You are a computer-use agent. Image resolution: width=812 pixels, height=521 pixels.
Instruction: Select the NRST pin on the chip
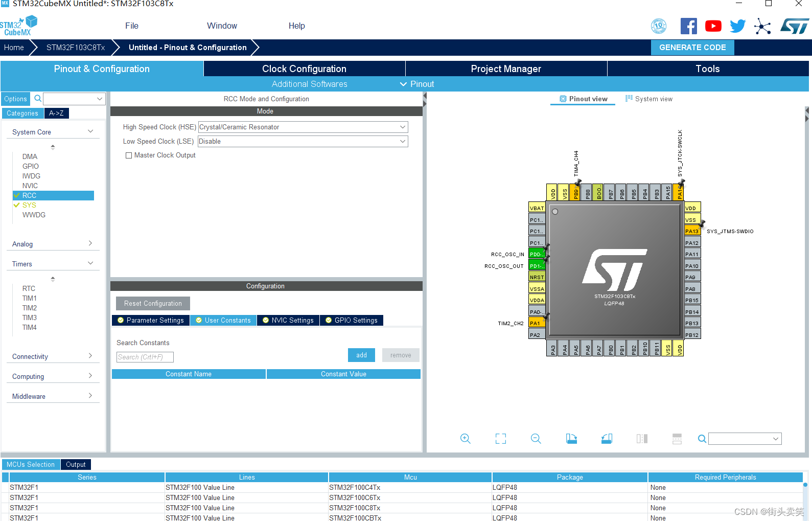point(537,277)
